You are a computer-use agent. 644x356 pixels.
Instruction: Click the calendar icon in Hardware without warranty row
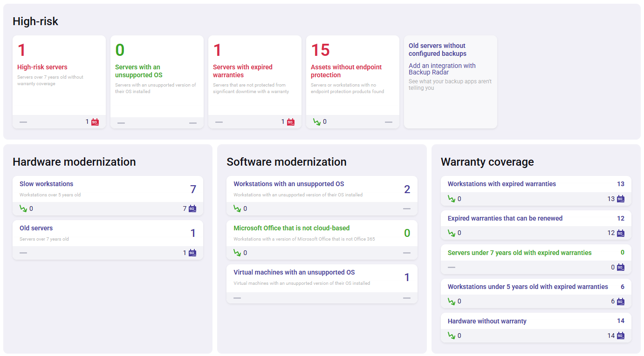click(621, 336)
